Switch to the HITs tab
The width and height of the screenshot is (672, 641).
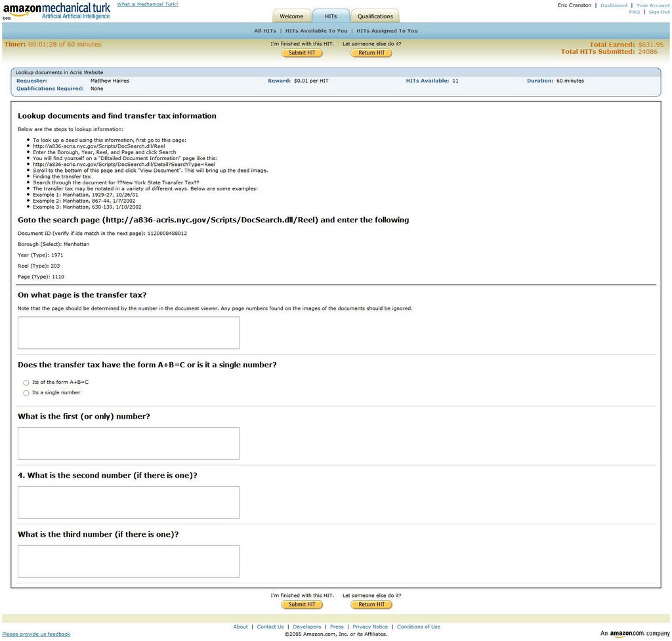coord(331,16)
